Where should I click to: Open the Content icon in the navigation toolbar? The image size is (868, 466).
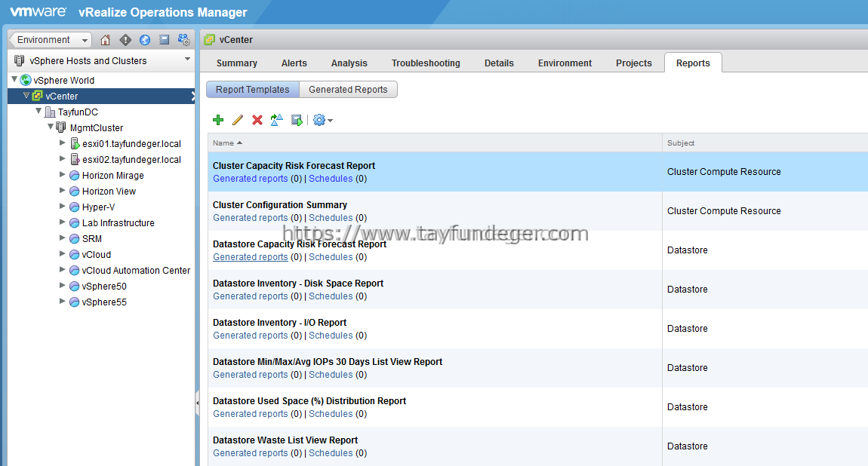[164, 40]
